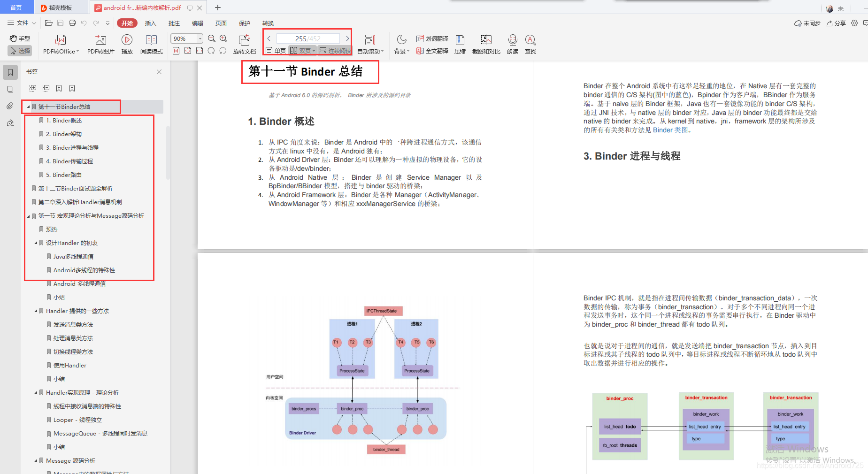Zoom in with the plus magnifier
Viewport: 868px width, 474px height.
coord(223,38)
